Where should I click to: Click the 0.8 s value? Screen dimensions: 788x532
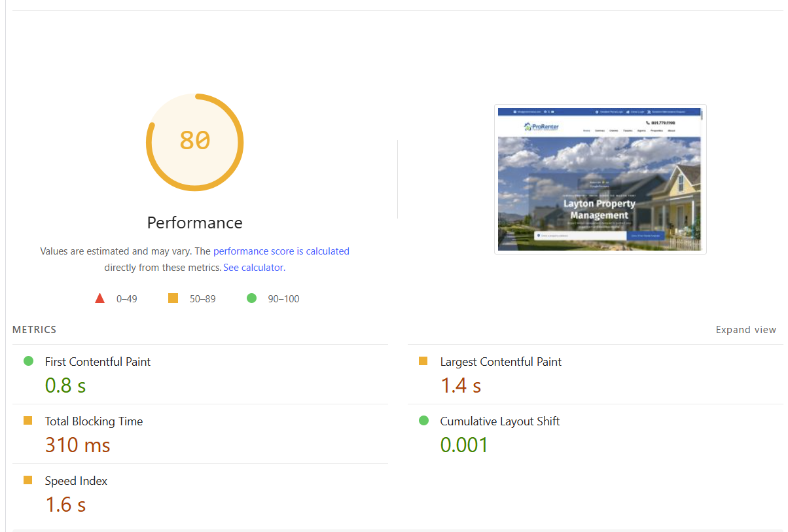point(65,385)
